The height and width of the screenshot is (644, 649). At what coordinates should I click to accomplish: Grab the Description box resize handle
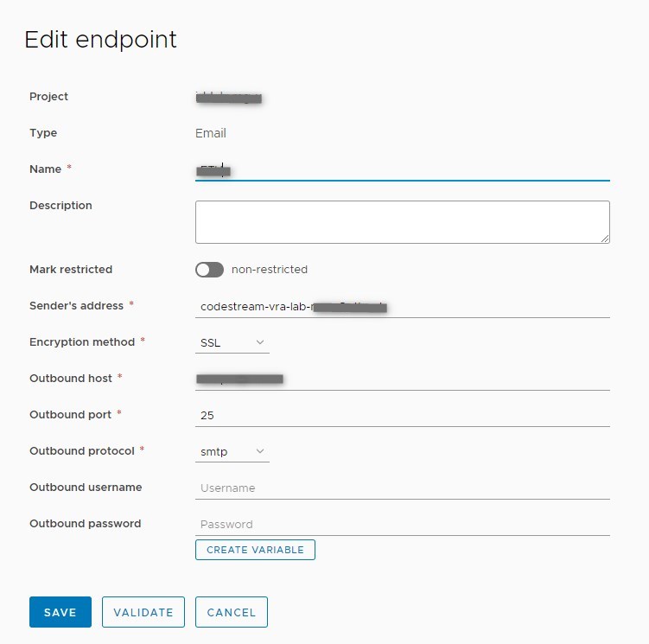click(x=604, y=238)
